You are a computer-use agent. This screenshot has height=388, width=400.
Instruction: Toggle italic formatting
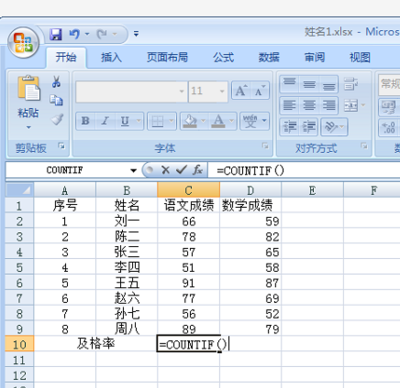(x=105, y=121)
